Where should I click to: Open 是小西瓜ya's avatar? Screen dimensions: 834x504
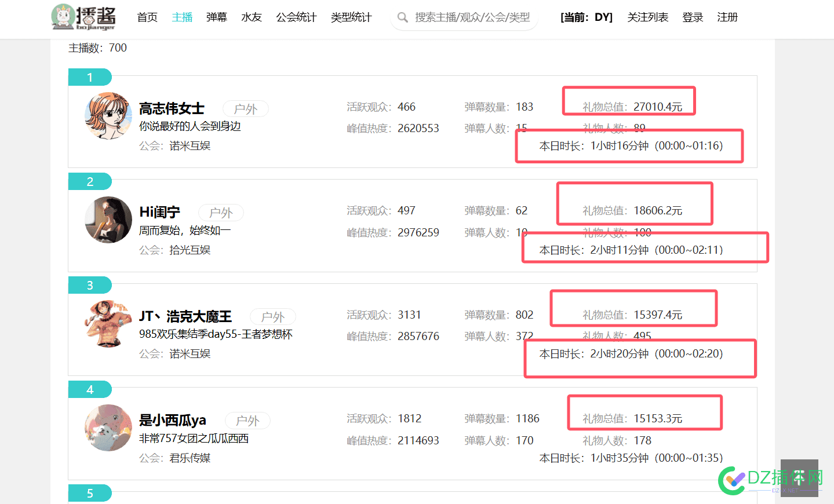(x=108, y=428)
